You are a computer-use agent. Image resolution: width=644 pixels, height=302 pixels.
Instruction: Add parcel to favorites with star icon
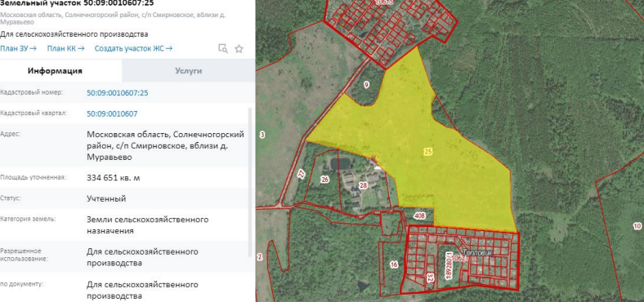pos(239,49)
